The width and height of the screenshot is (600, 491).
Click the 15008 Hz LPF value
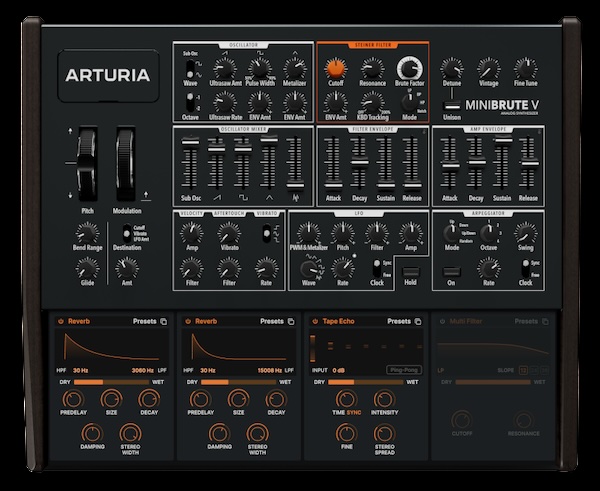click(270, 370)
